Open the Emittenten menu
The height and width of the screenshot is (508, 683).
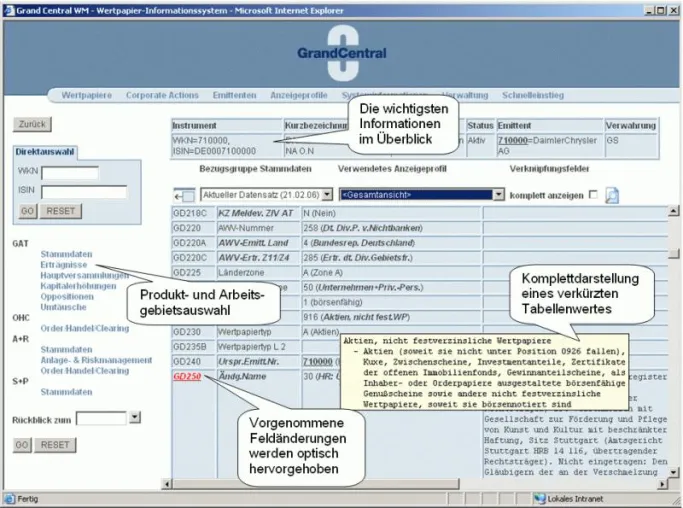click(x=234, y=95)
